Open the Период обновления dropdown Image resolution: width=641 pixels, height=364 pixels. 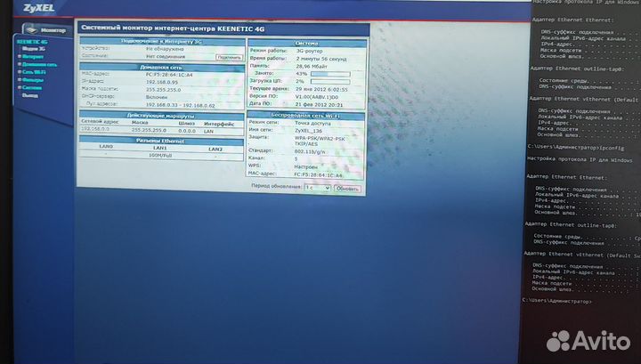click(316, 189)
